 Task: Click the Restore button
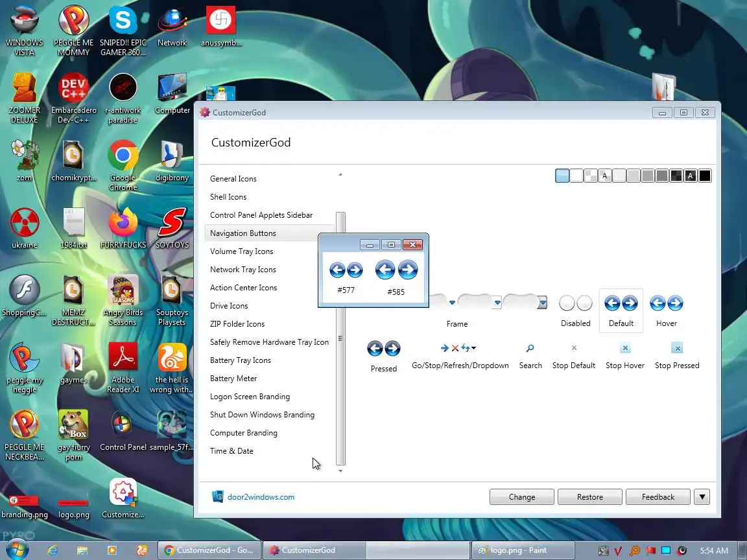tap(590, 496)
